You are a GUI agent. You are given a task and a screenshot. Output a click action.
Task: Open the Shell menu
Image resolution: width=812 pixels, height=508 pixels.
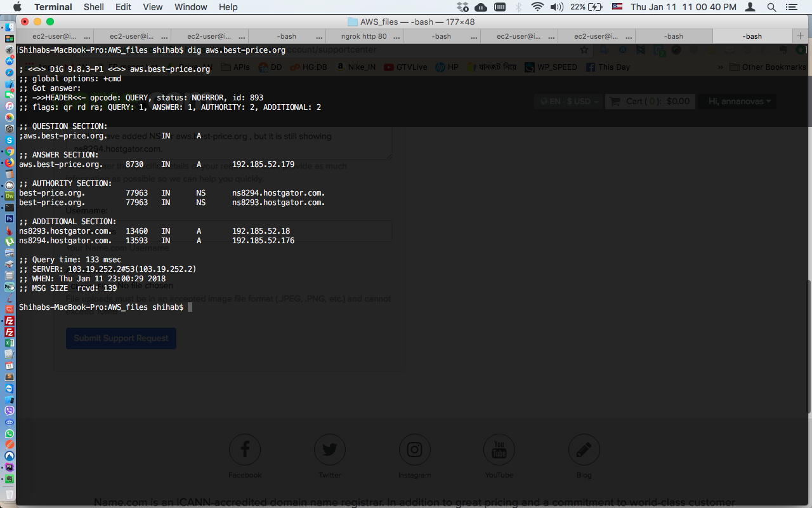coord(94,7)
